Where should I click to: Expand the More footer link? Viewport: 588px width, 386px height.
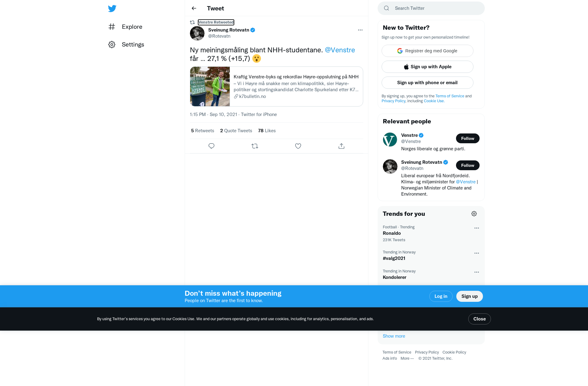(x=407, y=358)
